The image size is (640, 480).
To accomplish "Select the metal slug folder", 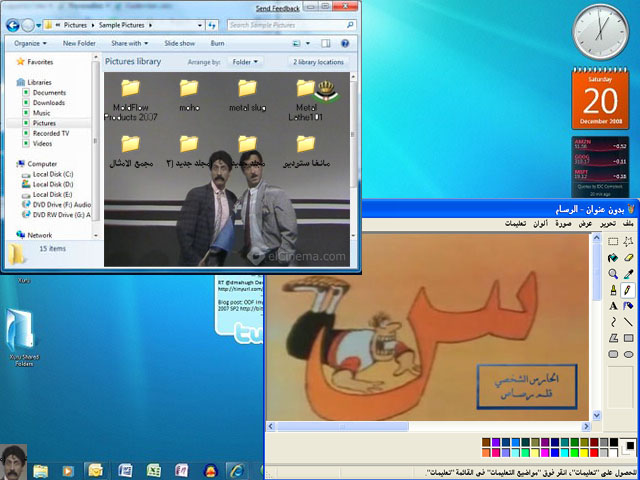I will [x=247, y=96].
